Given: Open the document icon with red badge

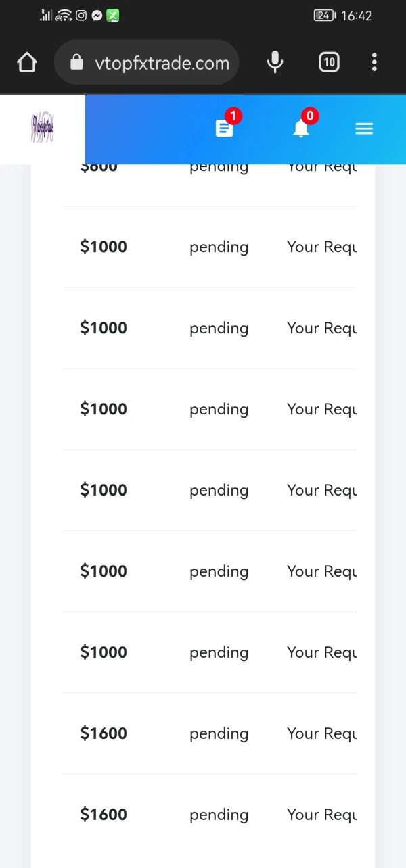Looking at the screenshot, I should (225, 128).
